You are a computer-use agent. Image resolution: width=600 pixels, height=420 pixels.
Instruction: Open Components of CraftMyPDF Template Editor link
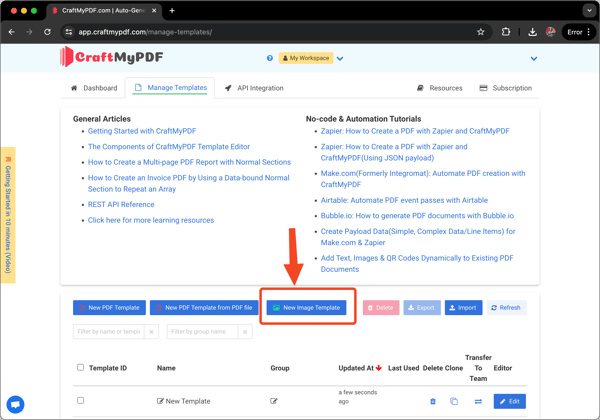point(169,147)
